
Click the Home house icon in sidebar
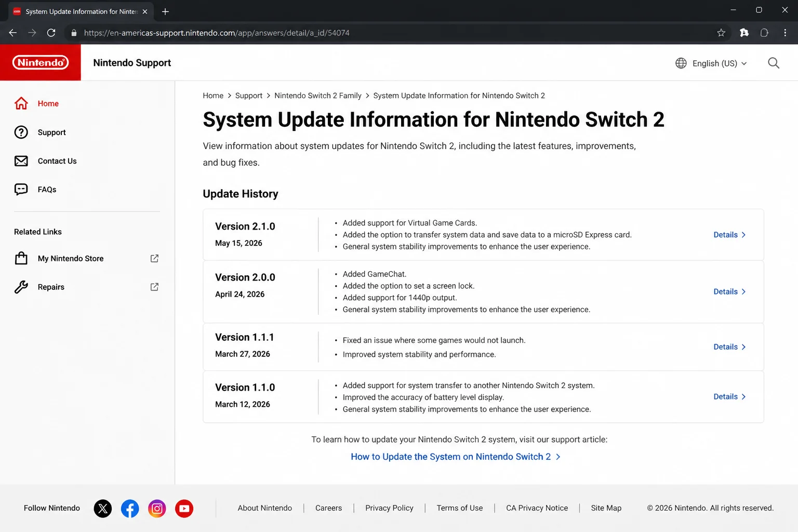pyautogui.click(x=21, y=103)
